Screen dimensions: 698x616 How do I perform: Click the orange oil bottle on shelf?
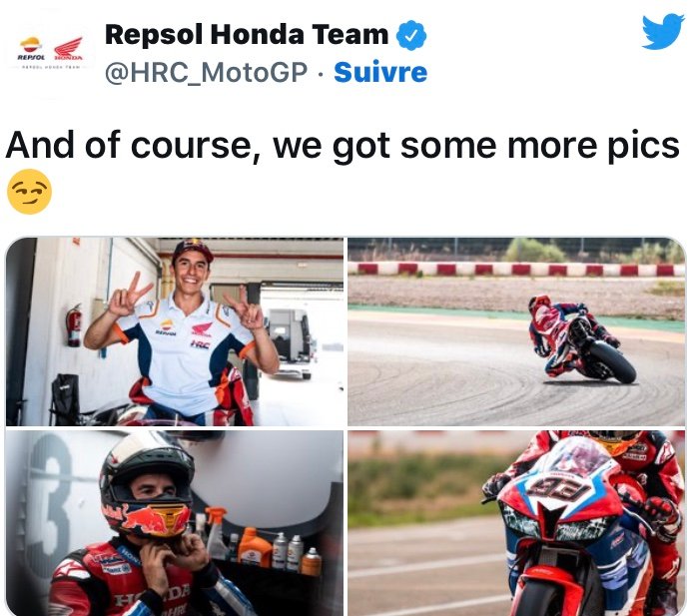pyautogui.click(x=255, y=546)
